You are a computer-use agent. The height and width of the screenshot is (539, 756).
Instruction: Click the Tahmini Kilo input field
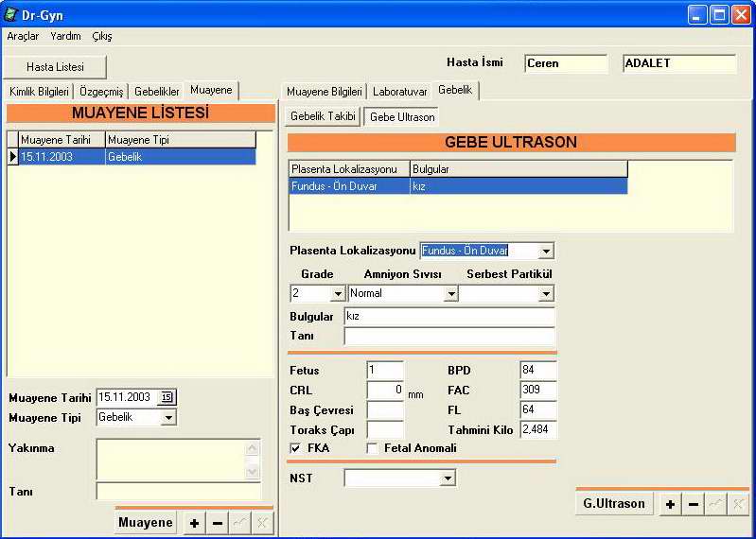click(x=538, y=429)
